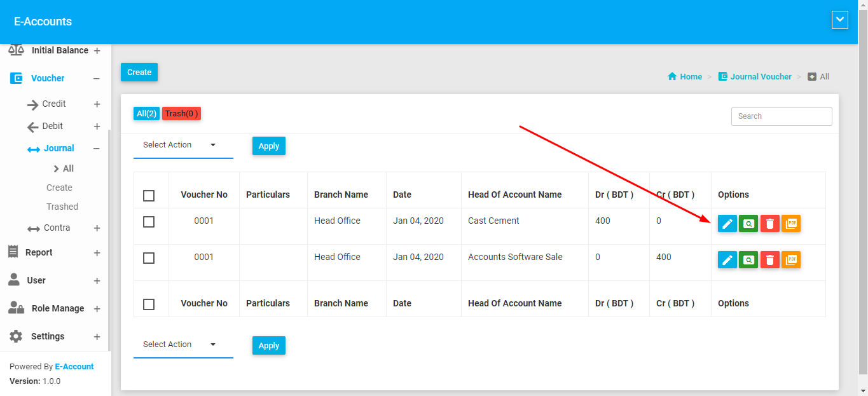Image resolution: width=868 pixels, height=396 pixels.
Task: Tick the Accounts Software Sale row checkbox
Action: [x=149, y=258]
